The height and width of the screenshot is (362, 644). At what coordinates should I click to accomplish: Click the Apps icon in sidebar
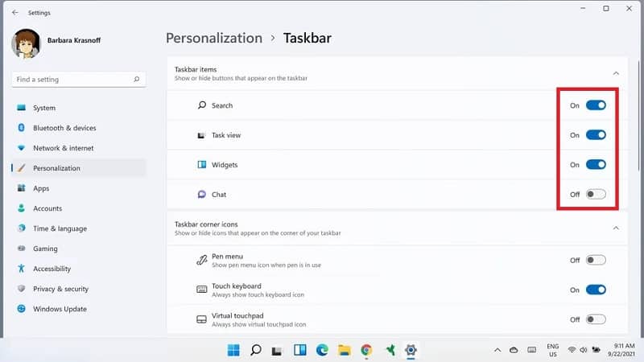(x=22, y=188)
